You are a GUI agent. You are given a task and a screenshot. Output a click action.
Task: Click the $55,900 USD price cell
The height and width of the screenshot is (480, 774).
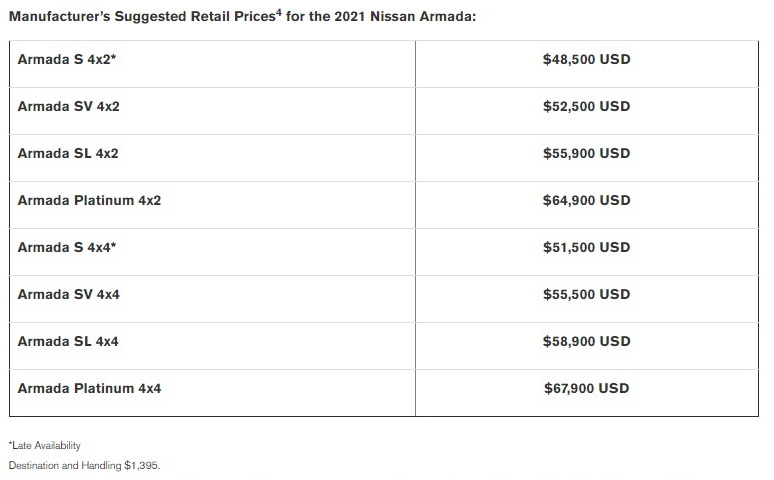[x=586, y=153]
